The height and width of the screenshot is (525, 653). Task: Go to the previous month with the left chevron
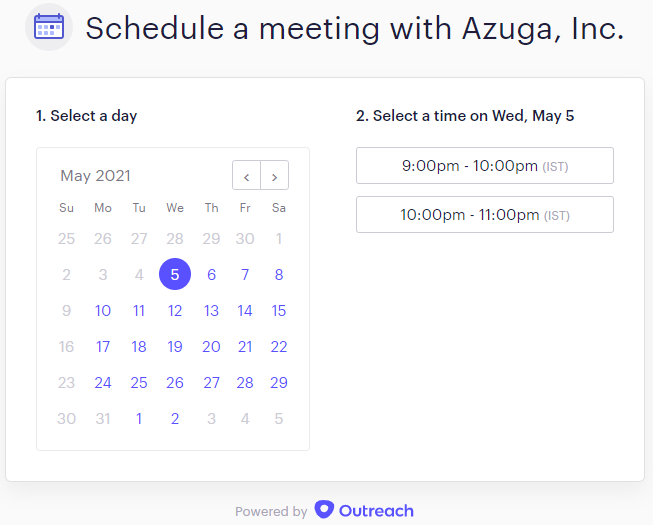pos(247,175)
